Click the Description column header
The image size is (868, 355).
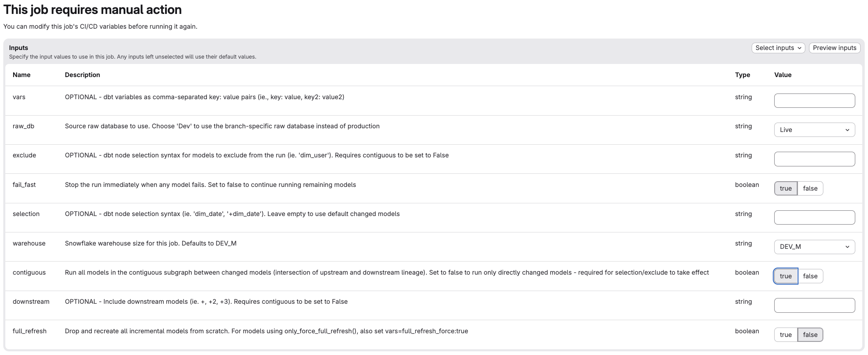click(x=82, y=75)
